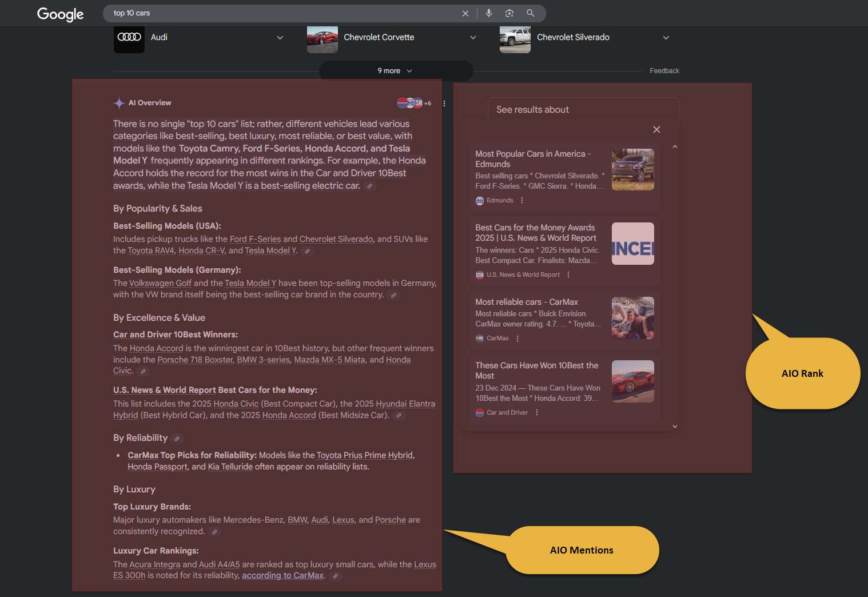Open the Ford F-Series link
868x597 pixels.
255,239
